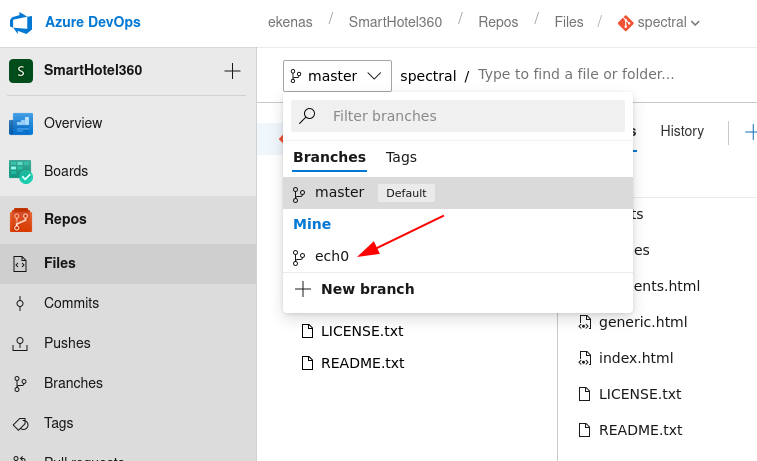Image resolution: width=757 pixels, height=461 pixels.
Task: Click the Branches icon in sidebar
Action: point(20,383)
